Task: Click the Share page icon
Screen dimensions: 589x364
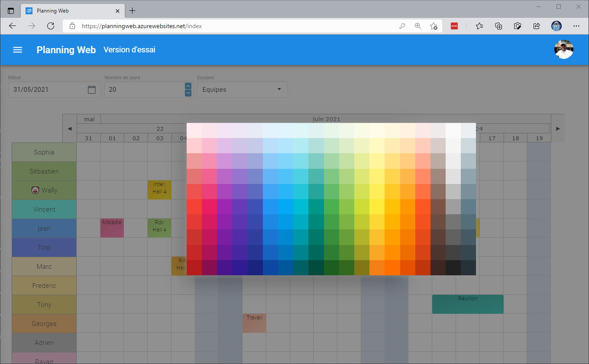Action: point(536,26)
